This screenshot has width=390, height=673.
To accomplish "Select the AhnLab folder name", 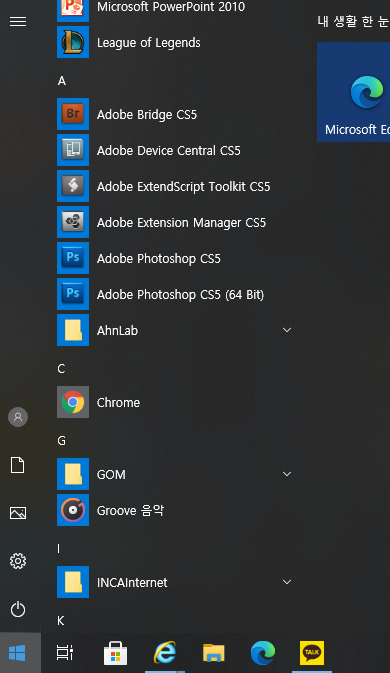I will coord(117,330).
